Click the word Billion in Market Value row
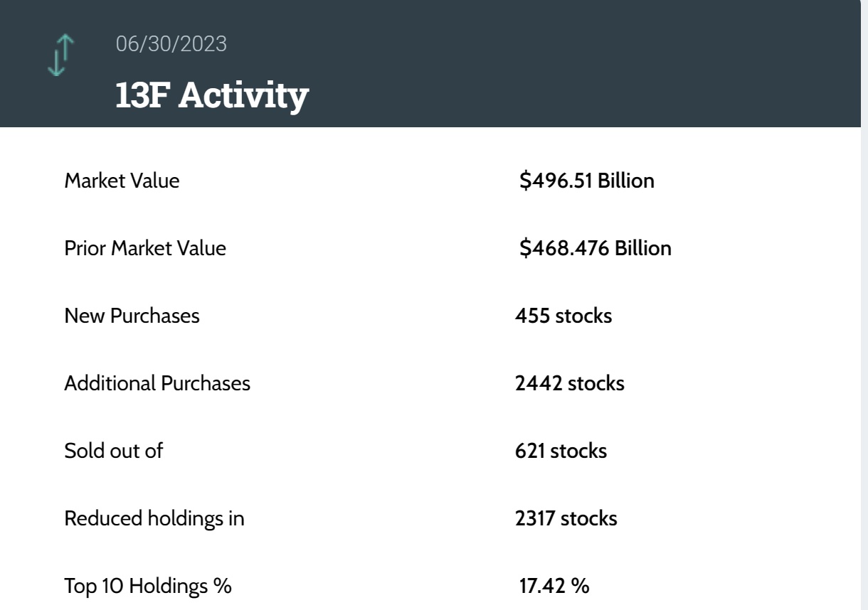The width and height of the screenshot is (868, 610). pos(625,181)
